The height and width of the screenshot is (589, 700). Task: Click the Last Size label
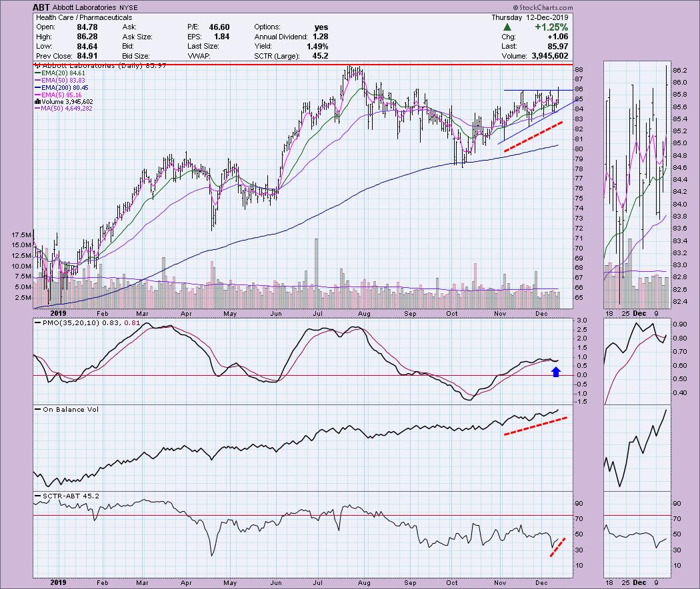203,47
